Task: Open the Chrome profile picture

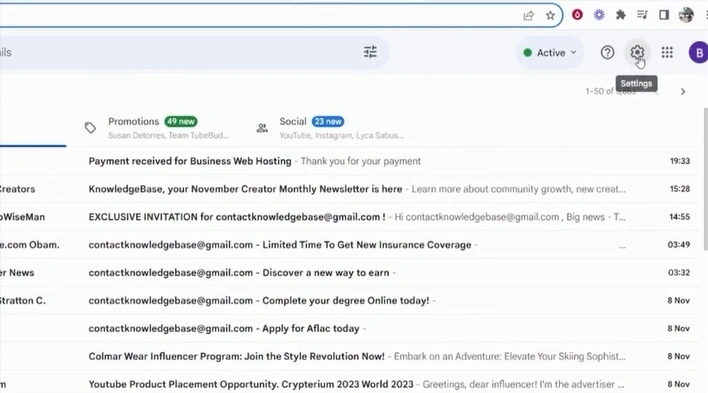Action: (686, 15)
